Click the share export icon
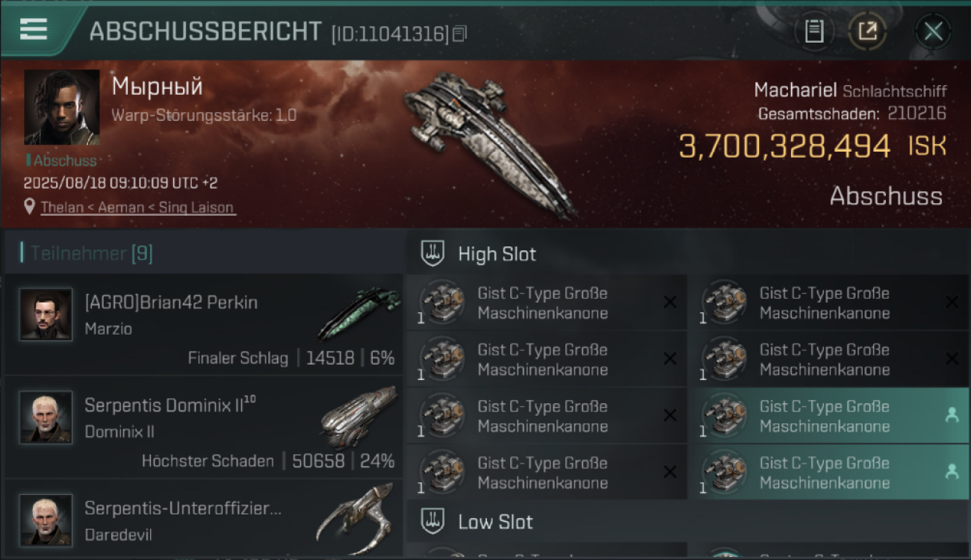This screenshot has width=971, height=560. point(867,31)
